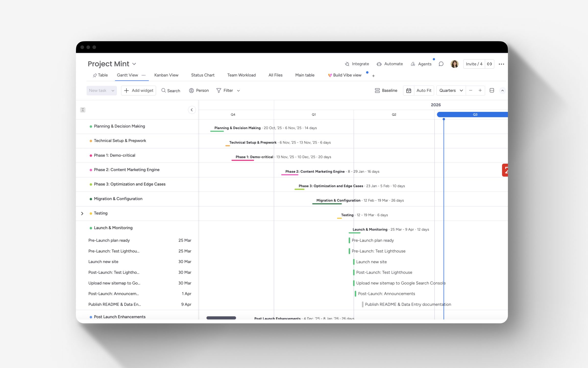Click the Auto Fit button
588x368 pixels.
424,91
